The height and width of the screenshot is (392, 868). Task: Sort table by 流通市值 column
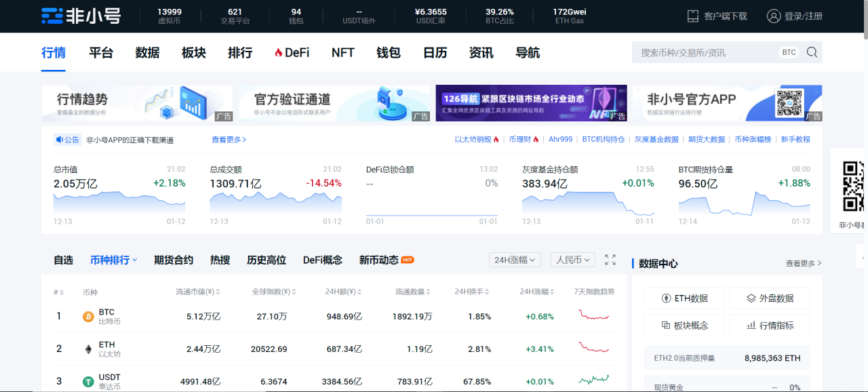199,292
